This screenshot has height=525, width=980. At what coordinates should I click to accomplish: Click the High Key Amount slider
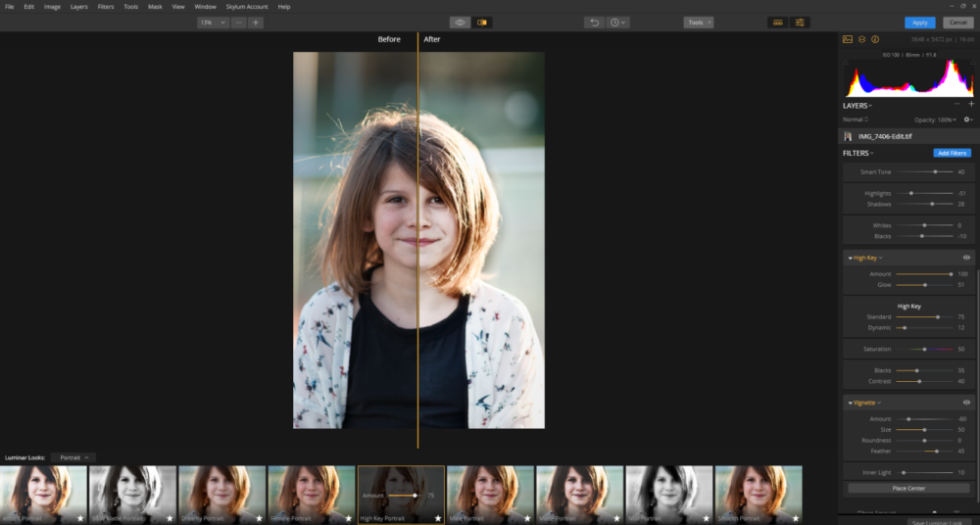(x=924, y=273)
